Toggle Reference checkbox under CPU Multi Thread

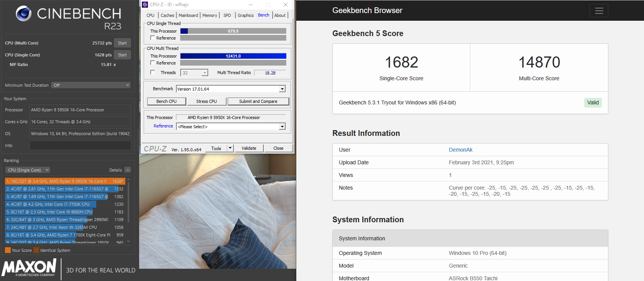tap(153, 63)
